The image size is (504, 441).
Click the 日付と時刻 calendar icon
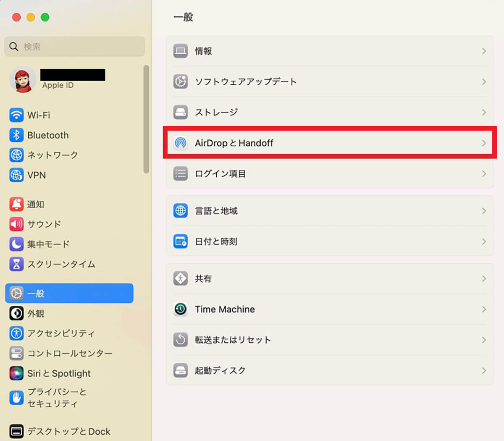tap(181, 241)
